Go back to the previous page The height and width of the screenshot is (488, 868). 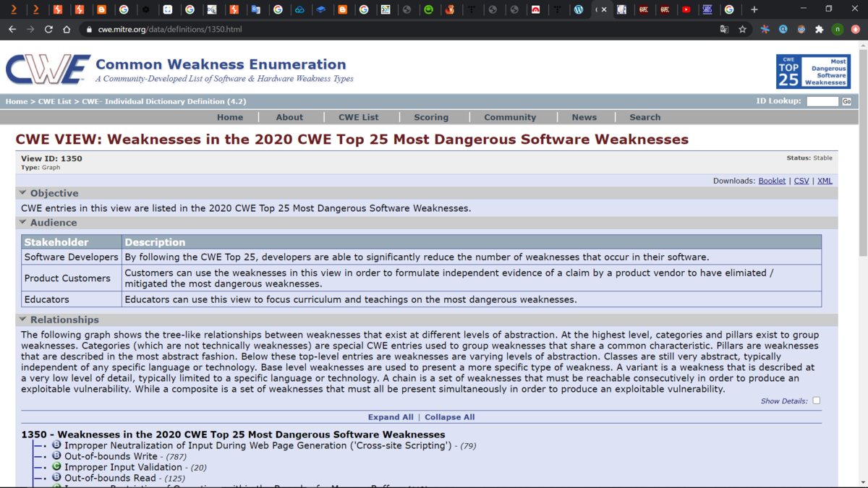(12, 30)
